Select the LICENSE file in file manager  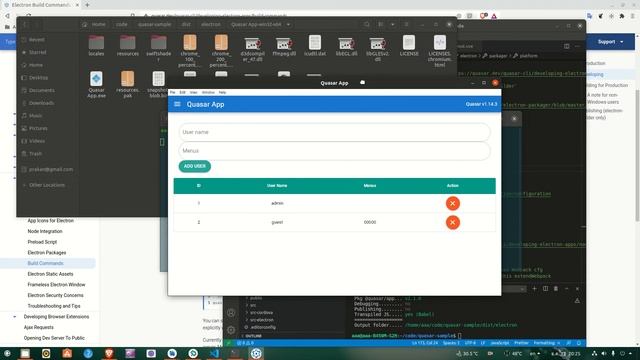(x=409, y=46)
